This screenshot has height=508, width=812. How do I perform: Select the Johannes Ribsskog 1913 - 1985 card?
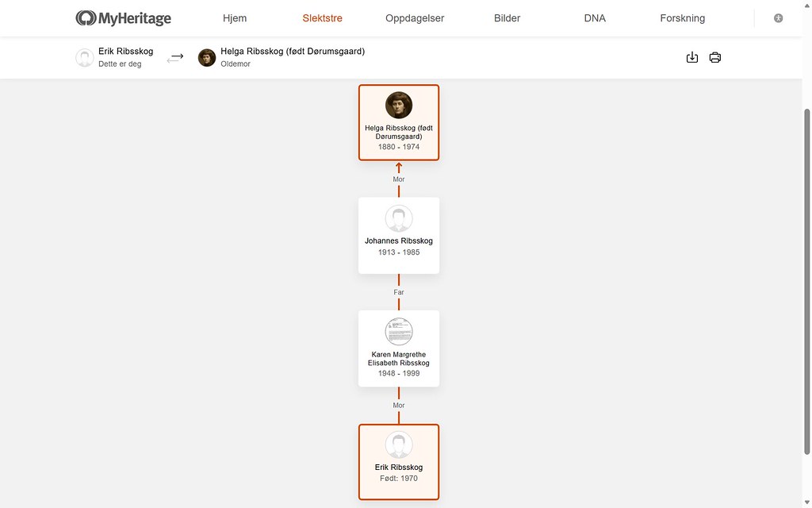click(399, 235)
